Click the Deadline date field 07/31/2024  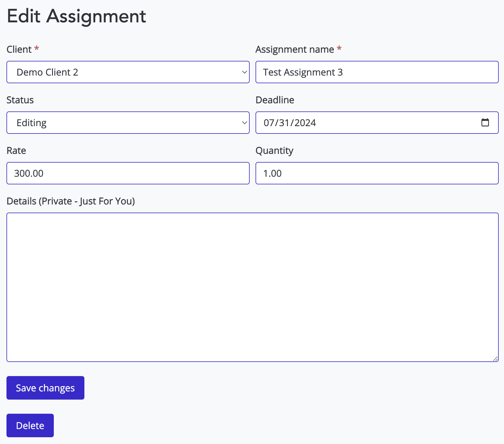[x=377, y=123]
